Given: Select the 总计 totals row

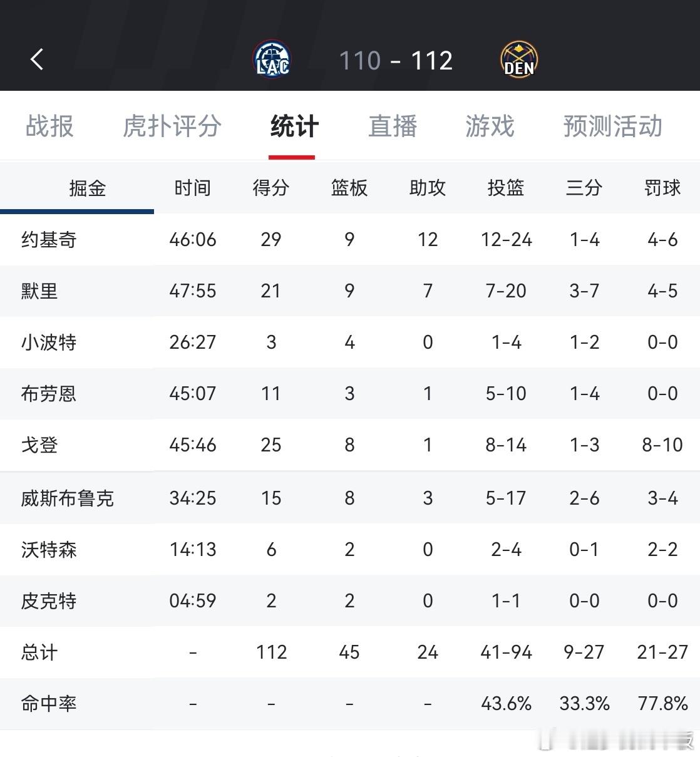Looking at the screenshot, I should [350, 652].
